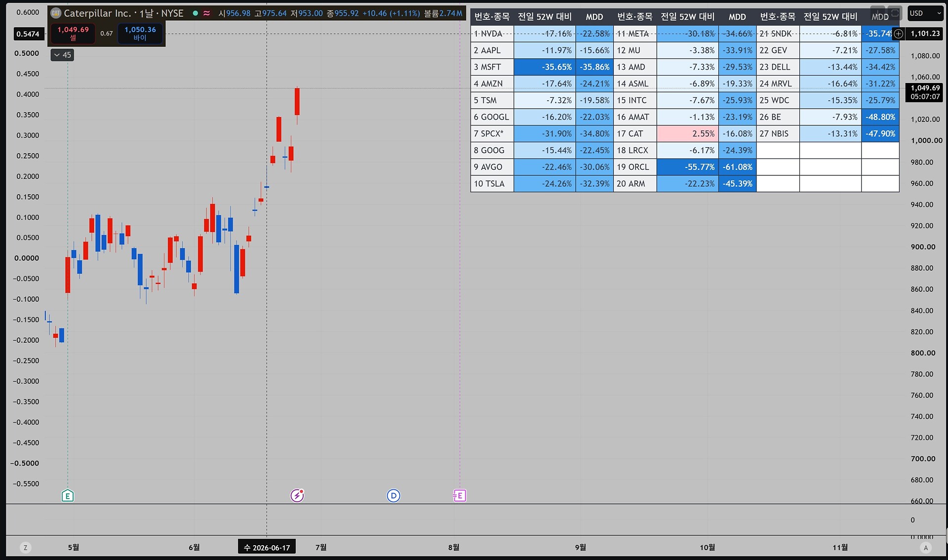Viewport: 948px width, 560px height.
Task: Click the 0.5474 label on left axis
Action: pyautogui.click(x=28, y=34)
